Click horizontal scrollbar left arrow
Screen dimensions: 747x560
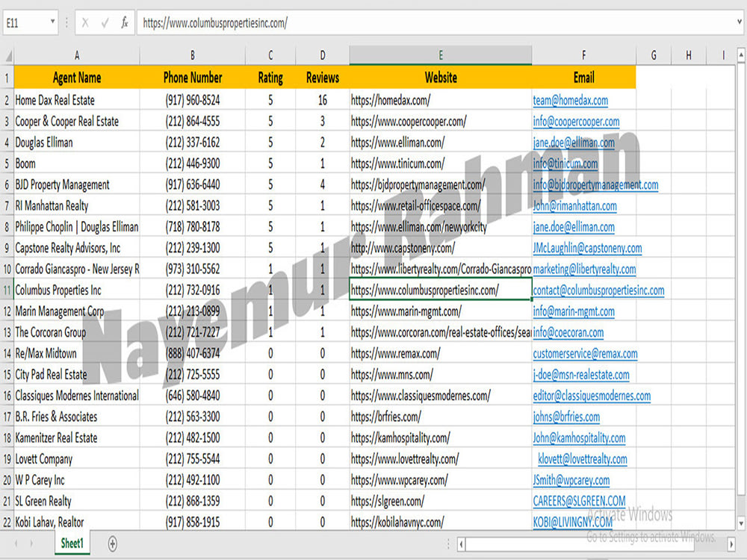[461, 544]
